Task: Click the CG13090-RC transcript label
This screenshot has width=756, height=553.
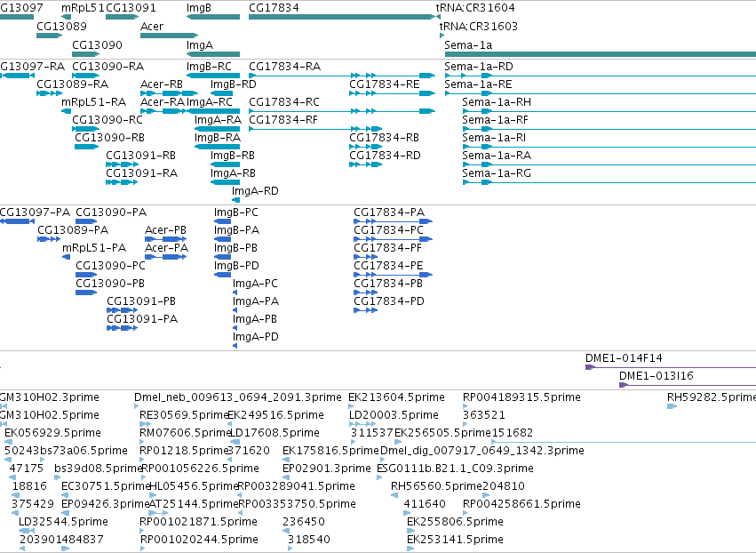Action: coord(107,120)
